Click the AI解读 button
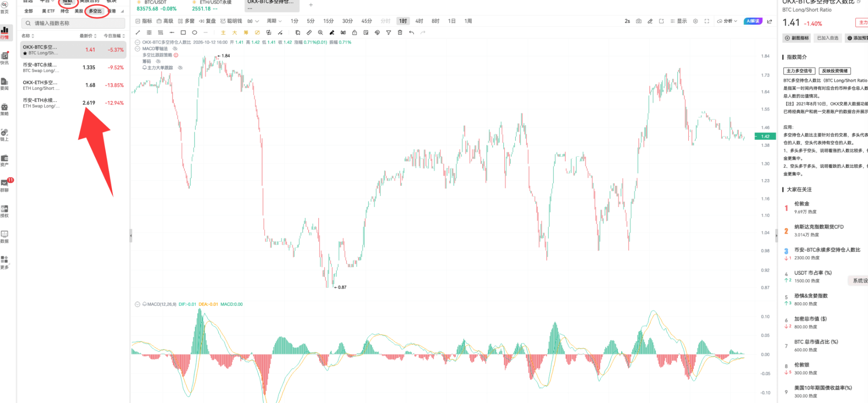868x403 pixels. [x=753, y=21]
